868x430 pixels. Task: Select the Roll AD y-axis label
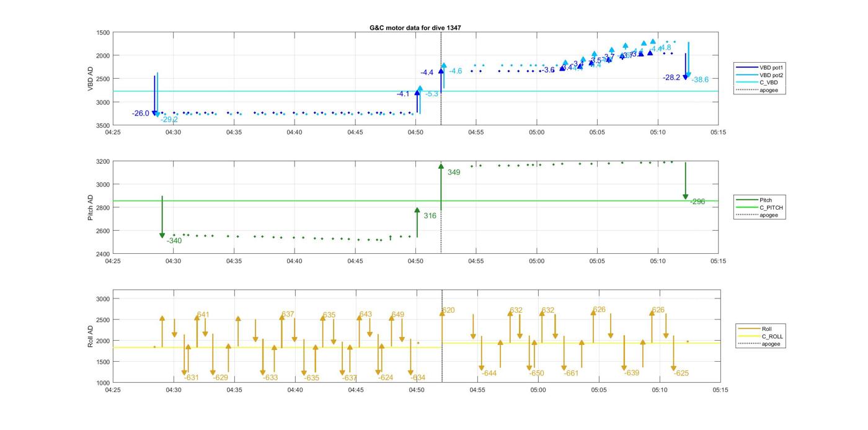coord(91,336)
